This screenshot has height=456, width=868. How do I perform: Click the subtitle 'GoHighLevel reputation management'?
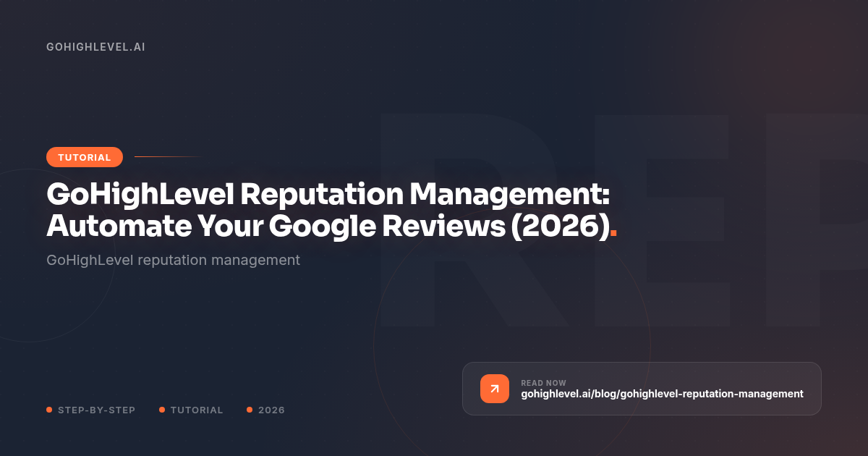pyautogui.click(x=173, y=259)
